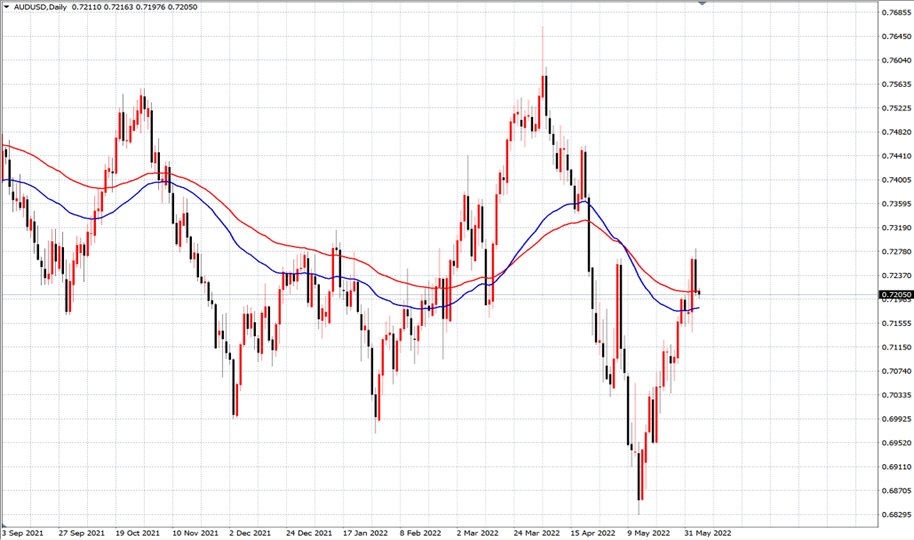
Task: Click the 19 Oct 2021 date label
Action: (138, 533)
